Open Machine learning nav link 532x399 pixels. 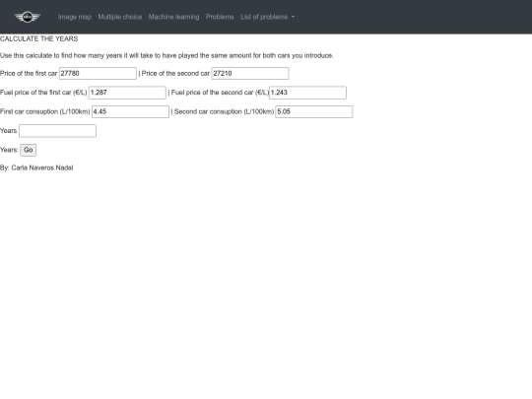173,17
